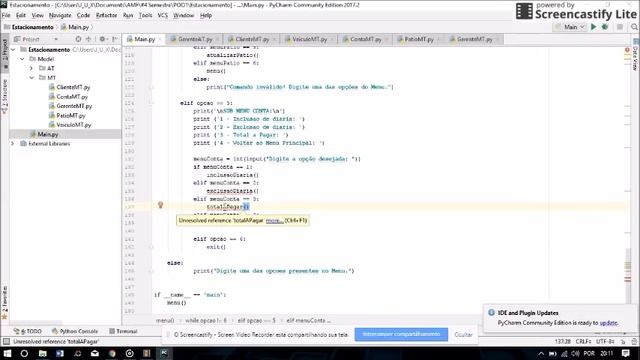Show hidden system tray icons chevron

tap(541, 353)
